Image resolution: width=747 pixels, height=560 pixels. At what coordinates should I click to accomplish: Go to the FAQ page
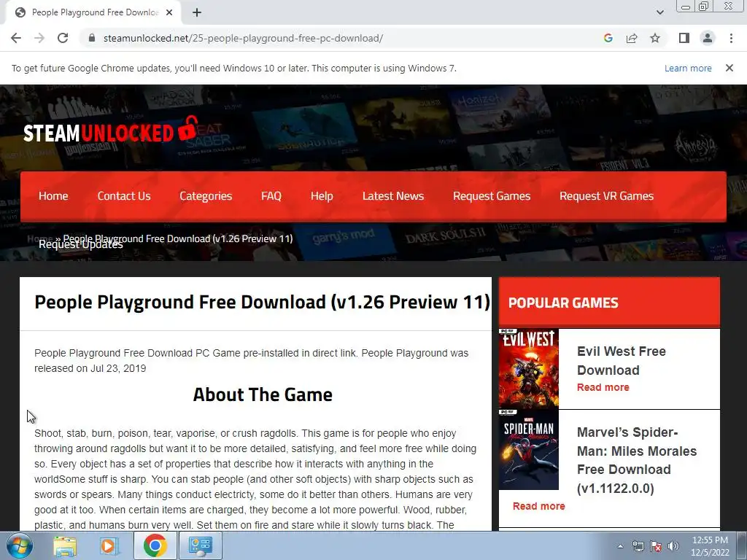(271, 196)
